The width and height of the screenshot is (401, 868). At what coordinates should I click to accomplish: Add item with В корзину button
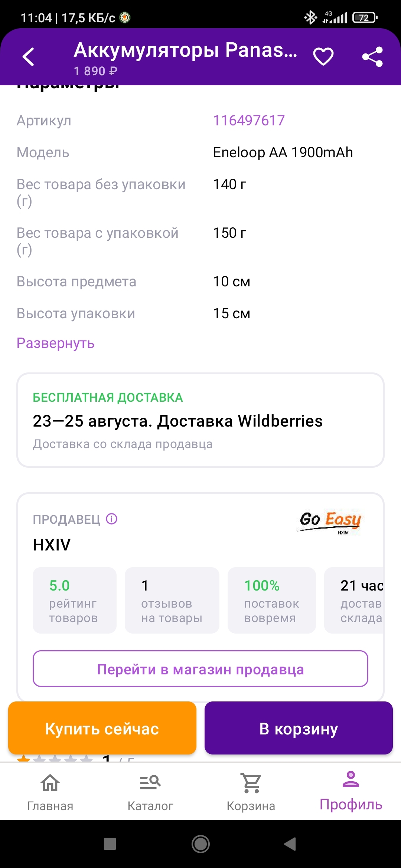[299, 729]
